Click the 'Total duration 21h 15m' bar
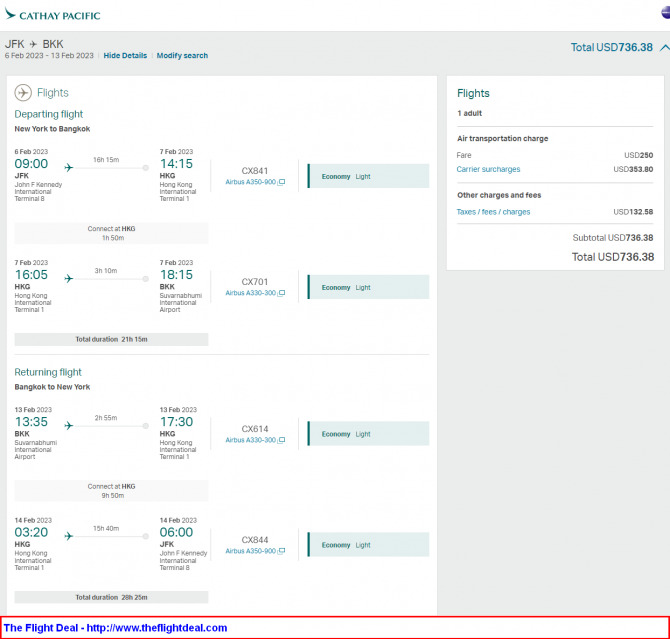The image size is (670, 639). [x=112, y=339]
